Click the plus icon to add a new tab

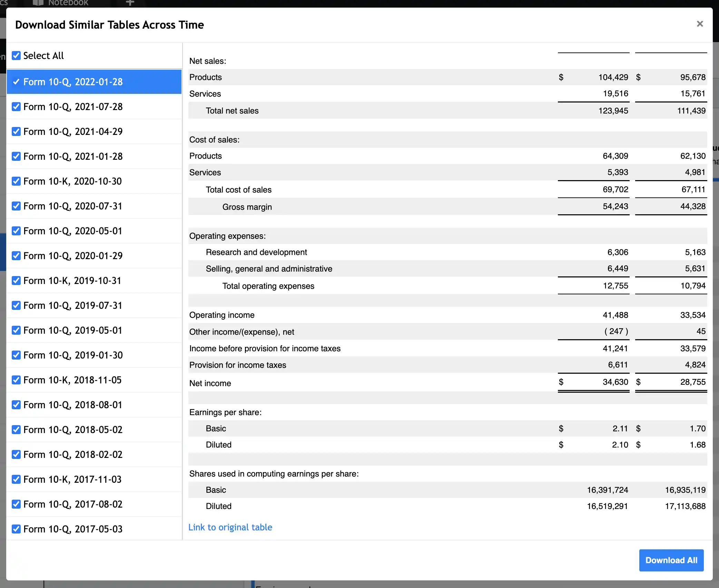coord(130,3)
